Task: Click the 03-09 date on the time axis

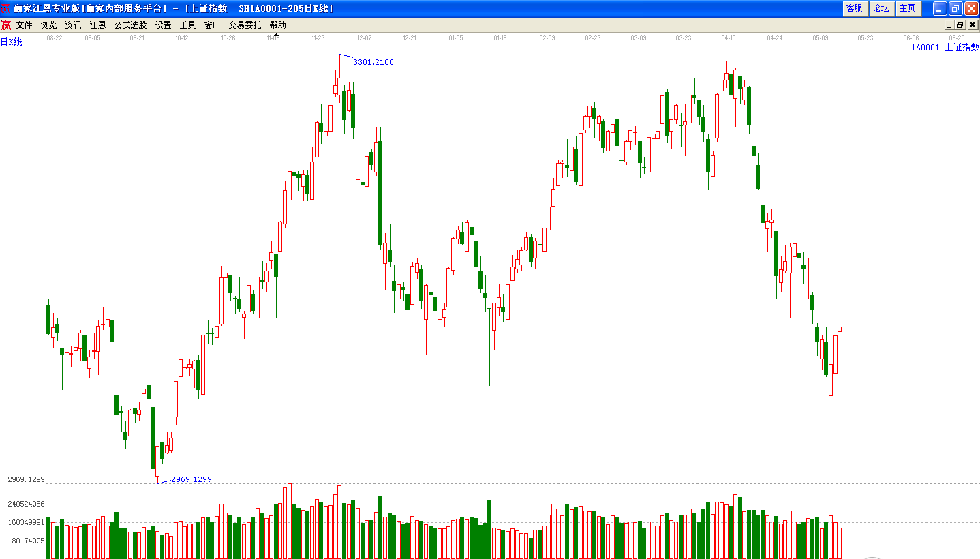Action: [639, 38]
